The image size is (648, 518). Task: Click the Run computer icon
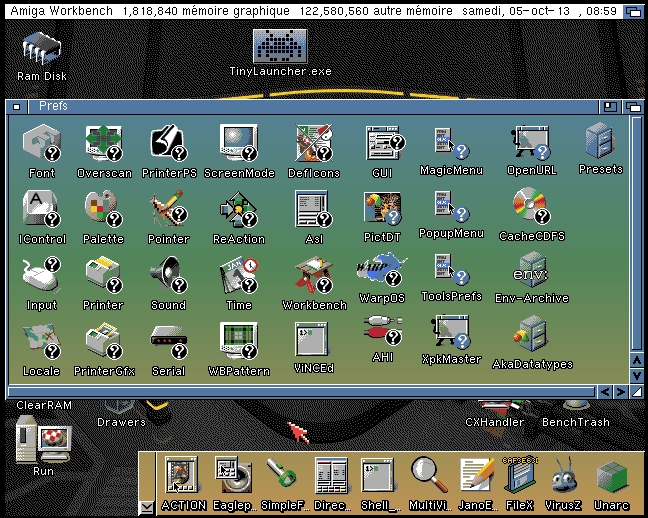43,439
